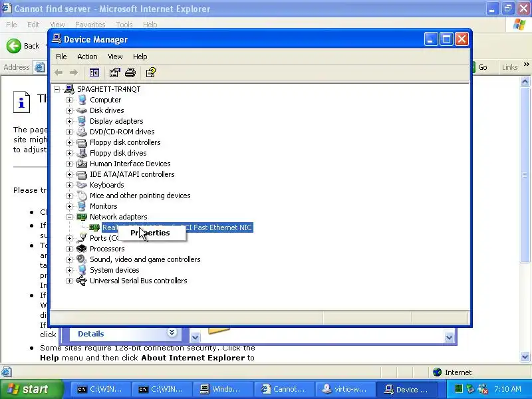Switch to the virtio-w... taskbar button
Viewport: 532px width, 399px height.
pos(345,389)
